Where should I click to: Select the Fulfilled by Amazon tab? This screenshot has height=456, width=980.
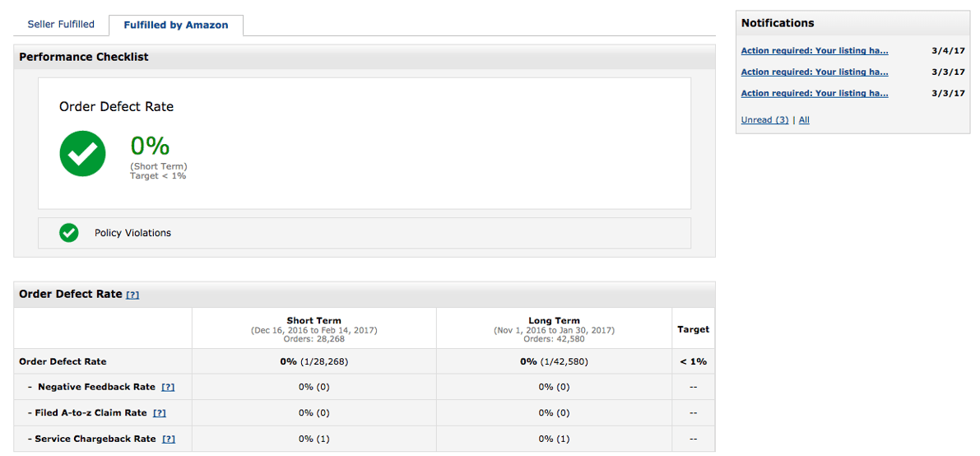tap(175, 26)
